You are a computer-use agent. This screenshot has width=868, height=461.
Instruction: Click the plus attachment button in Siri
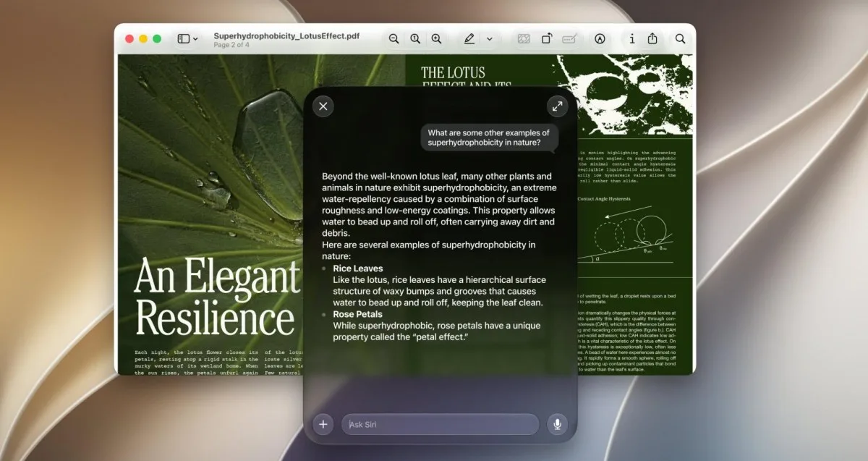[323, 424]
